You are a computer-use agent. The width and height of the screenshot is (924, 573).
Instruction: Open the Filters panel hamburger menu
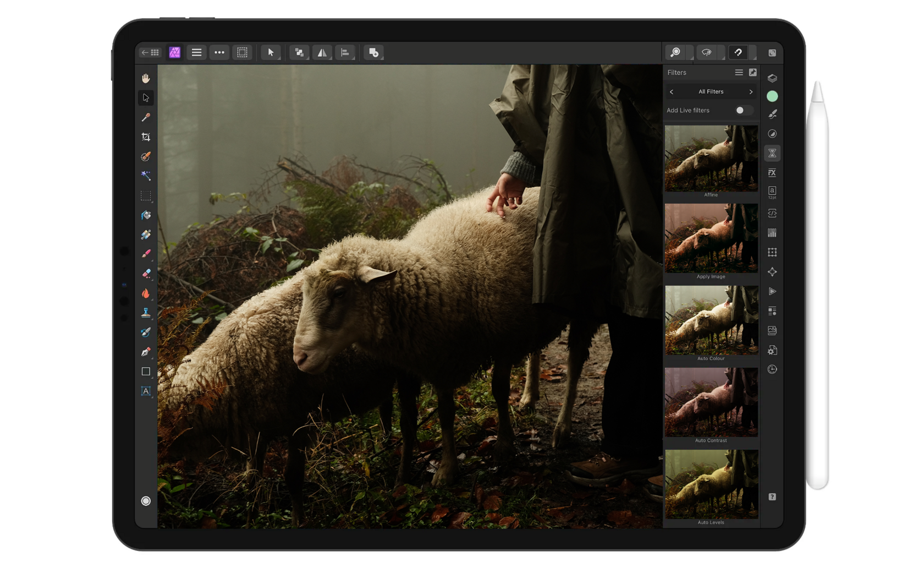pos(739,73)
